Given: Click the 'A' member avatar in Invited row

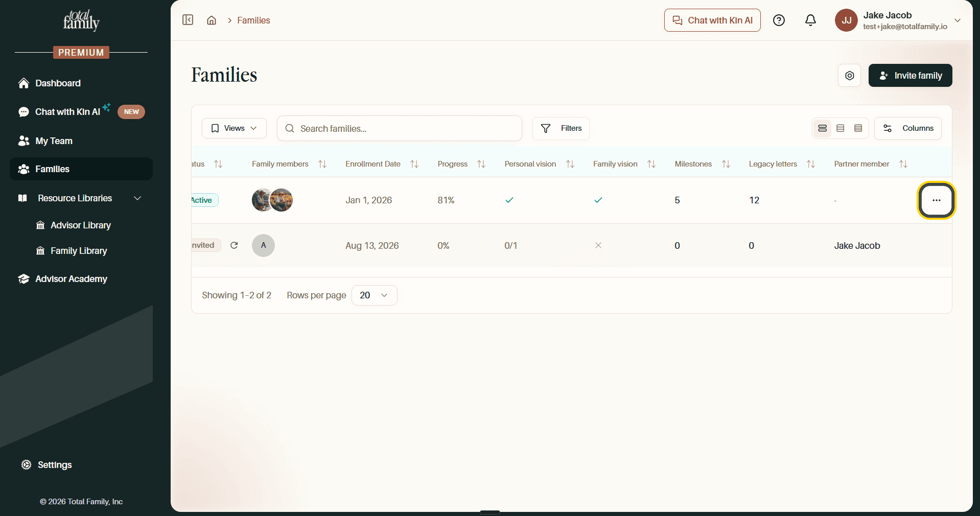Looking at the screenshot, I should tap(263, 245).
